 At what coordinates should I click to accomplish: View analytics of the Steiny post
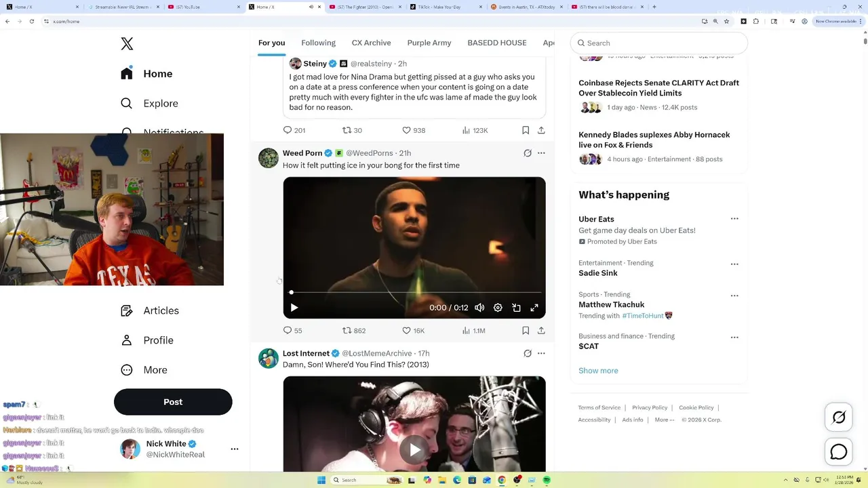[x=475, y=130]
